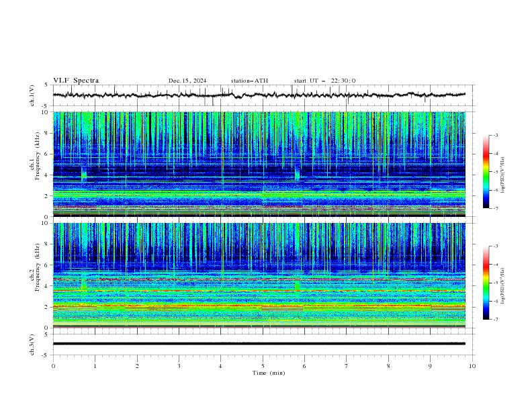Click the ch.2 spectrogram color bar

[x=486, y=283]
